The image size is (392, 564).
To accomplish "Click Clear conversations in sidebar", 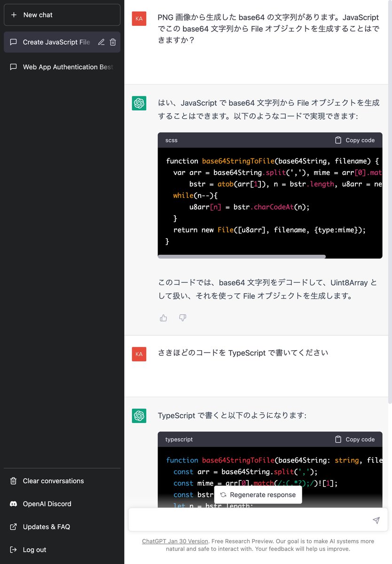I will tap(62, 481).
